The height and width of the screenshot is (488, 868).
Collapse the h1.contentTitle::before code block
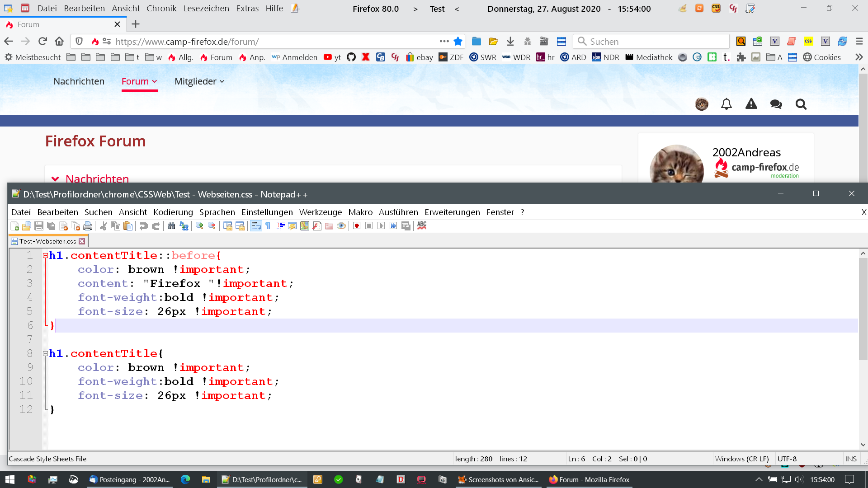(x=45, y=256)
